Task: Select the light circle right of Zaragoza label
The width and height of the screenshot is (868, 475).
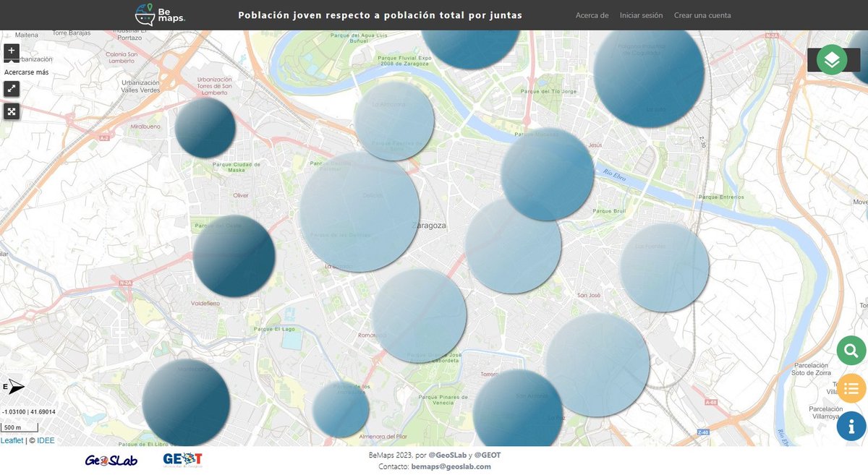Action: coord(513,246)
